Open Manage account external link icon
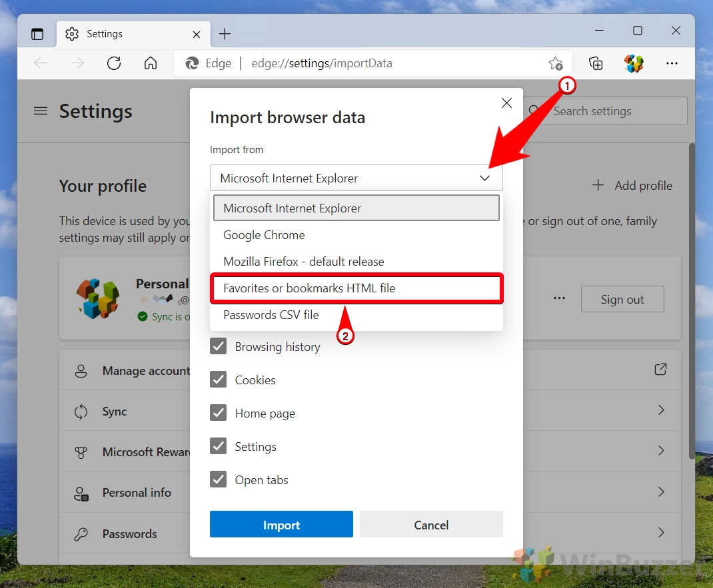 pyautogui.click(x=660, y=370)
